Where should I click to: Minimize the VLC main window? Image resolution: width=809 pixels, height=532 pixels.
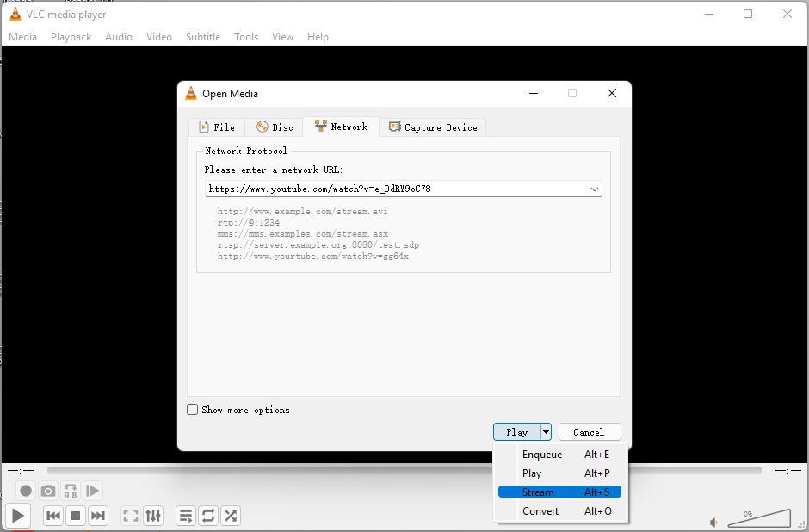[709, 14]
